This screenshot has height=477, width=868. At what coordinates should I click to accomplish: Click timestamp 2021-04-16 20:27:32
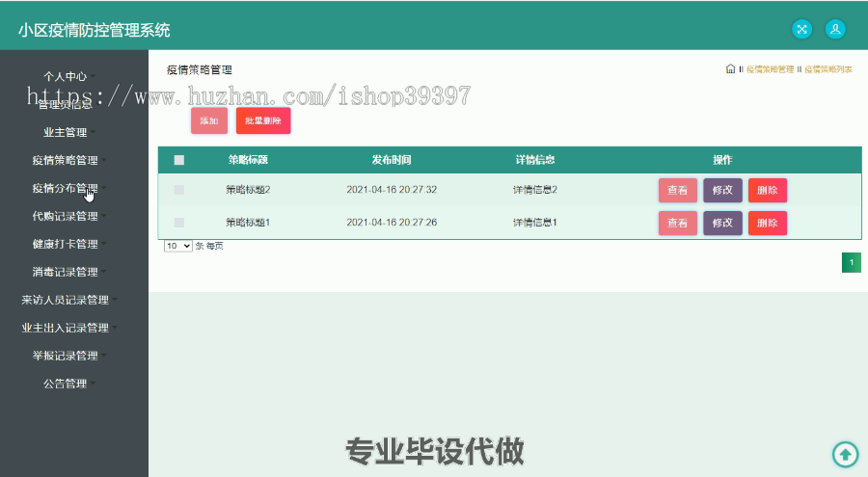392,190
